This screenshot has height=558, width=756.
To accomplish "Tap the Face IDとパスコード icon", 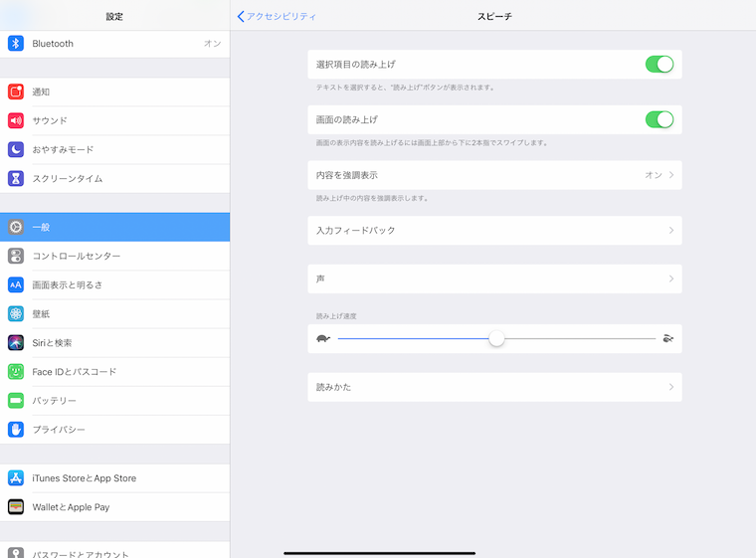I will (16, 372).
